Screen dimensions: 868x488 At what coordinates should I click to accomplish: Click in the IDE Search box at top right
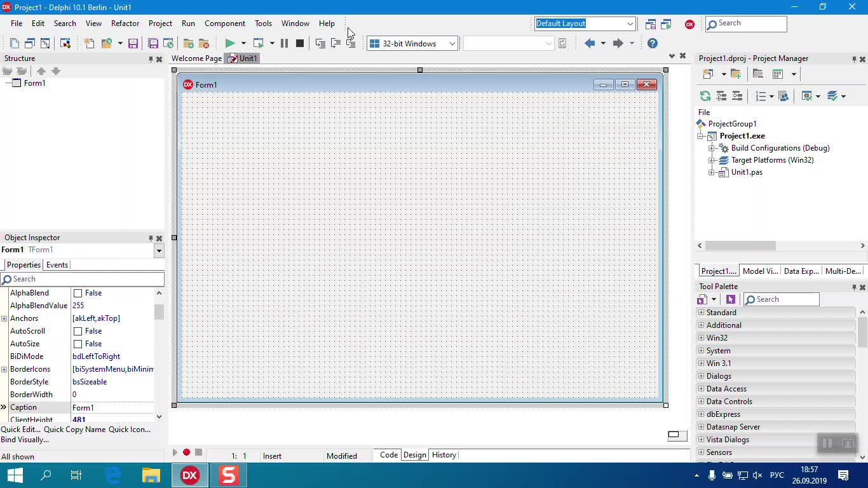746,24
